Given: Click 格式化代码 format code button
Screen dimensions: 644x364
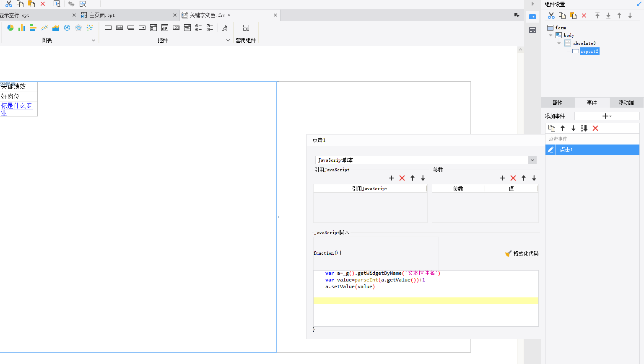Looking at the screenshot, I should 522,253.
